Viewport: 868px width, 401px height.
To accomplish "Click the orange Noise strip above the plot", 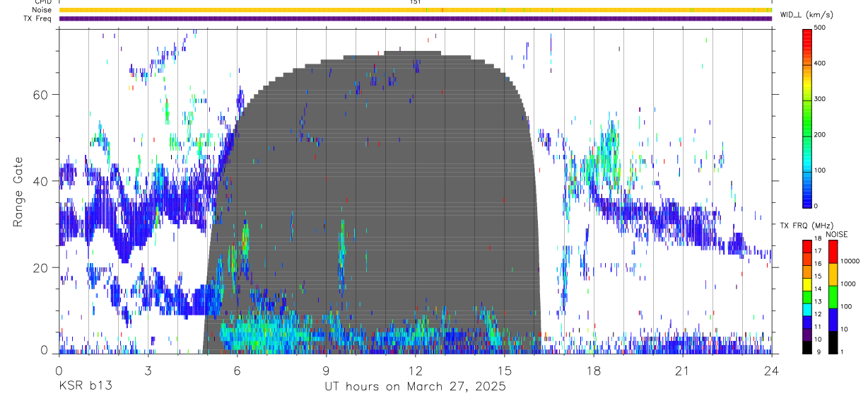I will (416, 10).
